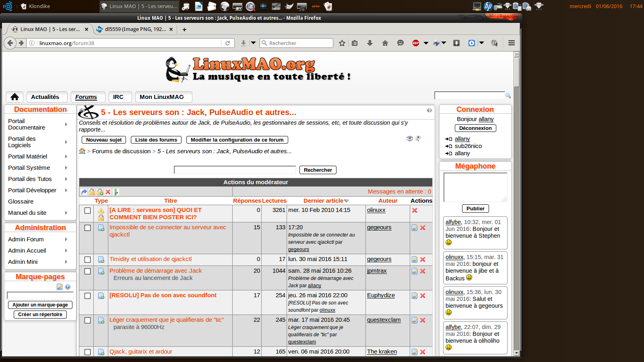
Task: Tick the checkbox for 'Qjack, guitarix et ardour'
Action: point(87,352)
